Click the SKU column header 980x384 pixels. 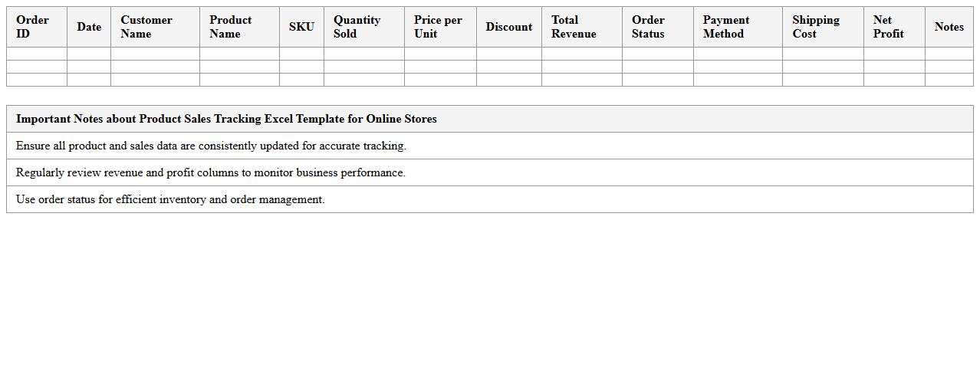(301, 27)
